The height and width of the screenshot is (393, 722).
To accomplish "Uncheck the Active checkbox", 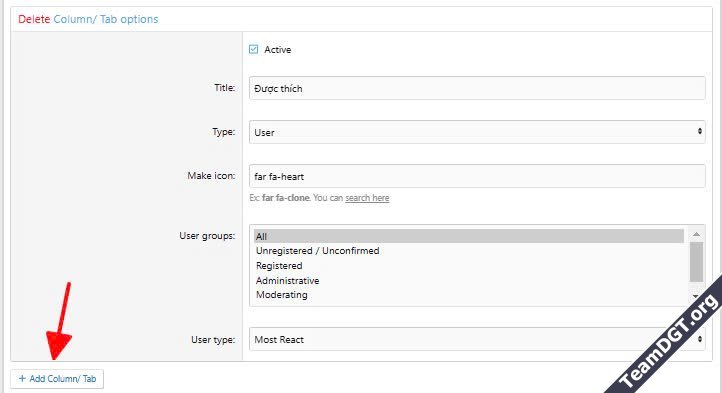I will pyautogui.click(x=253, y=49).
